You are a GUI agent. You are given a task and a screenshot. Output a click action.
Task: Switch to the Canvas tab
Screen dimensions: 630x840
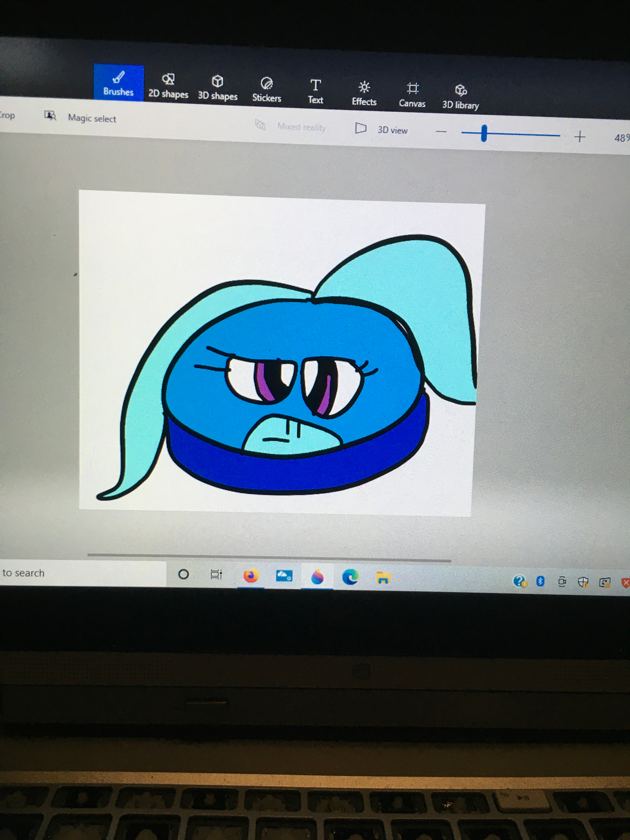412,95
